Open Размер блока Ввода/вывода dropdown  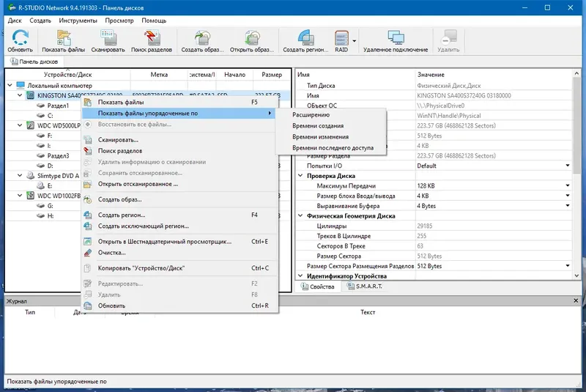(568, 196)
